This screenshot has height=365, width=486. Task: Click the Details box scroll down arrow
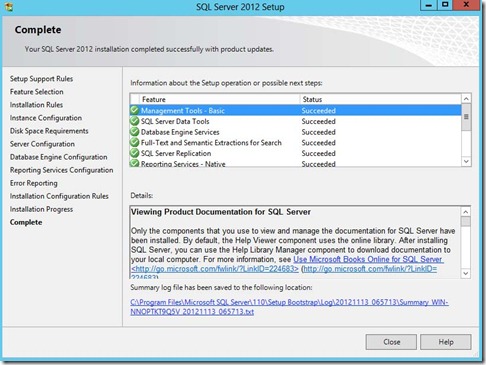point(466,273)
